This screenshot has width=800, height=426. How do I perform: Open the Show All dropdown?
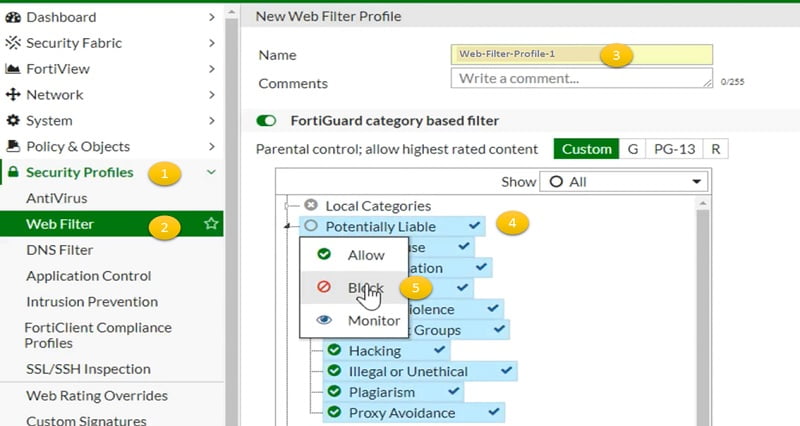click(x=623, y=182)
